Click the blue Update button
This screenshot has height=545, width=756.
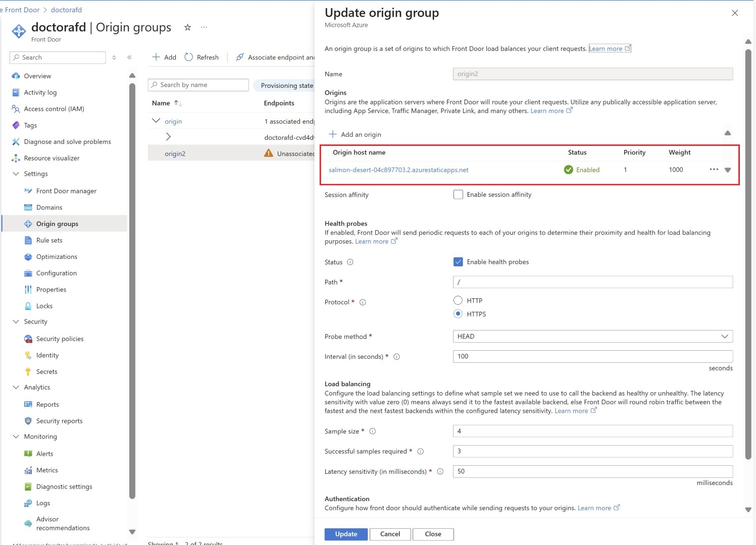coord(346,534)
